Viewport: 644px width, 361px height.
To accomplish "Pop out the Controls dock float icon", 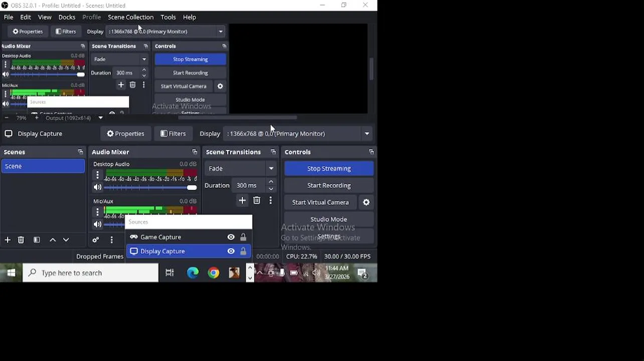I will [x=371, y=152].
